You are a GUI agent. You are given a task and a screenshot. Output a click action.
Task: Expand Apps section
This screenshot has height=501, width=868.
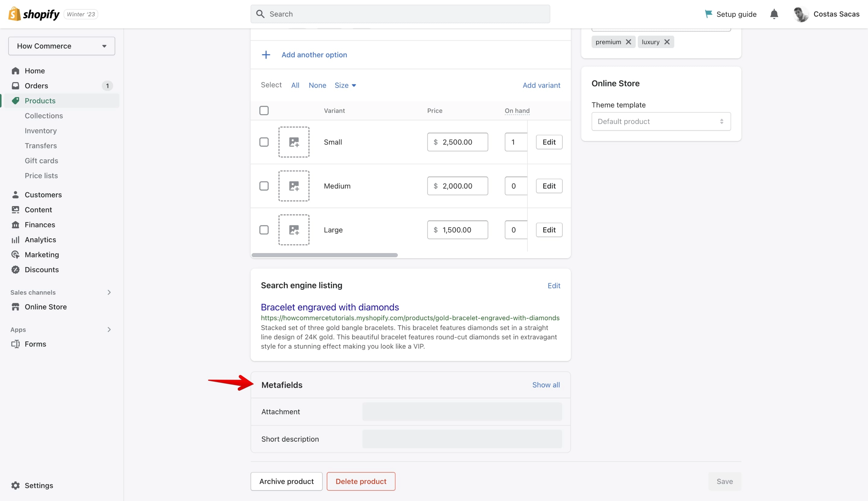coord(109,330)
